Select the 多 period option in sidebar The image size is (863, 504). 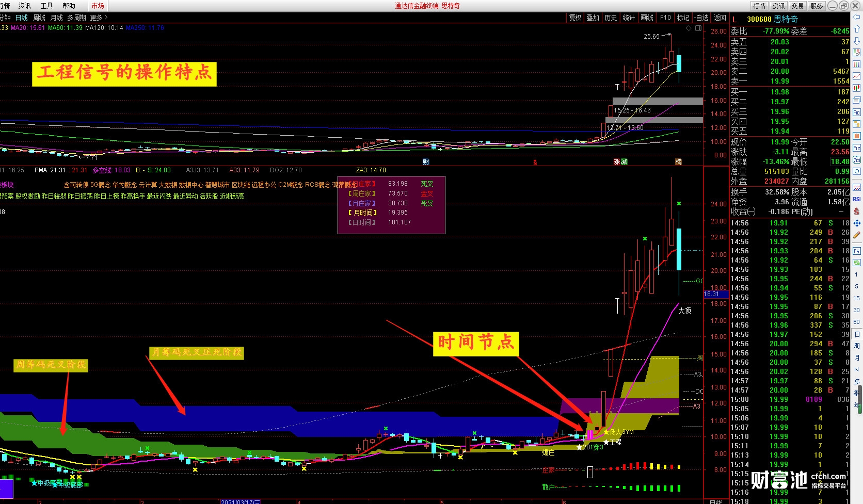coord(857,382)
